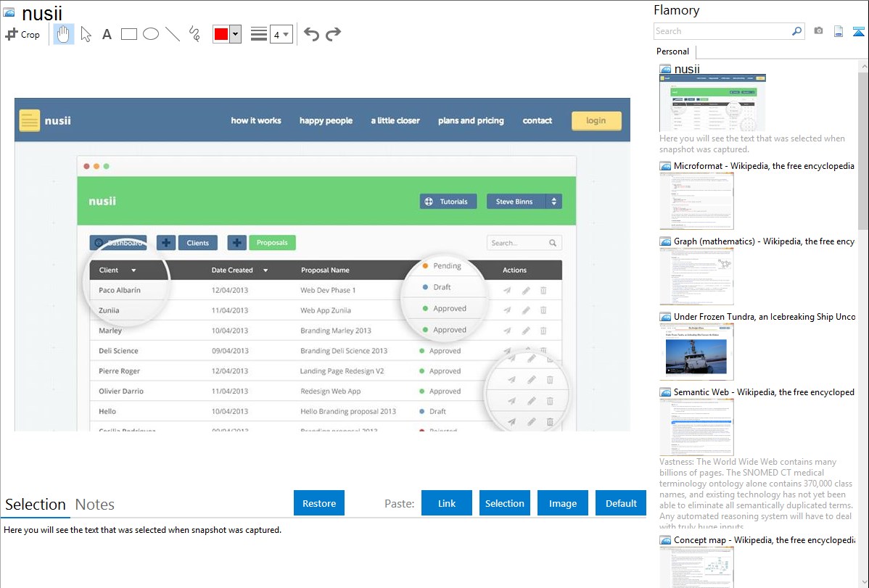Pick the rectangle shape tool
Image resolution: width=869 pixels, height=588 pixels.
pos(129,34)
